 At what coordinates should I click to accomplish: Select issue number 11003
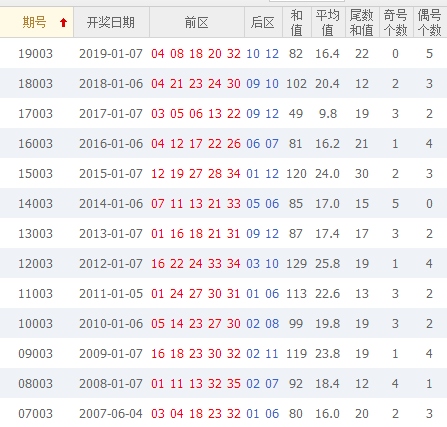pyautogui.click(x=35, y=294)
